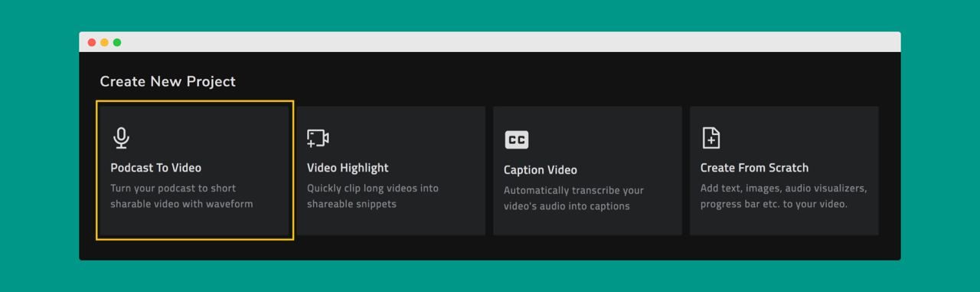Maximize window using the green button
Viewport: 980px width, 292px height.
pos(117,42)
